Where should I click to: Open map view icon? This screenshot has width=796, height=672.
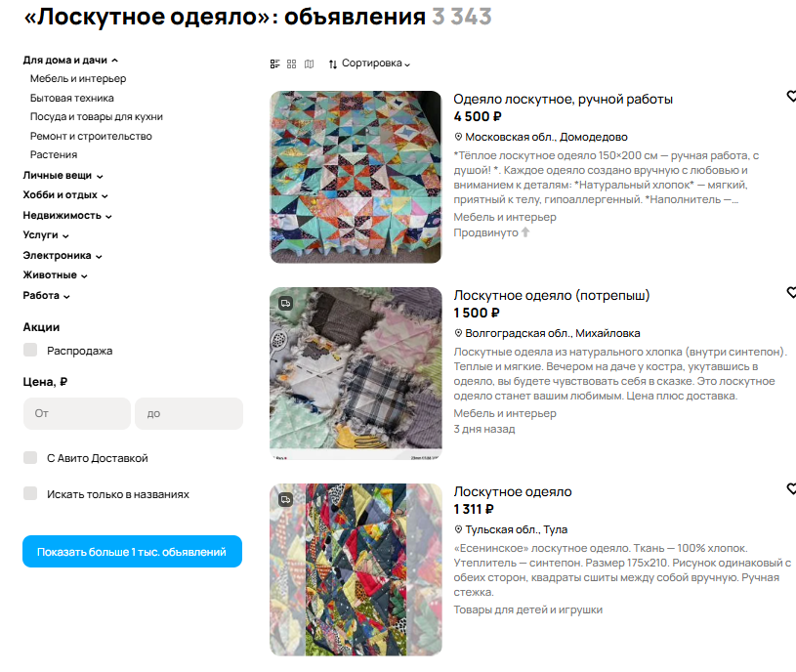(310, 63)
